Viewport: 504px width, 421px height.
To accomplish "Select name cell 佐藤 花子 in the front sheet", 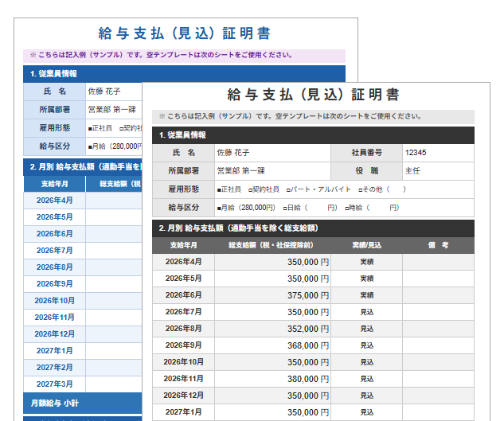I will 272,153.
